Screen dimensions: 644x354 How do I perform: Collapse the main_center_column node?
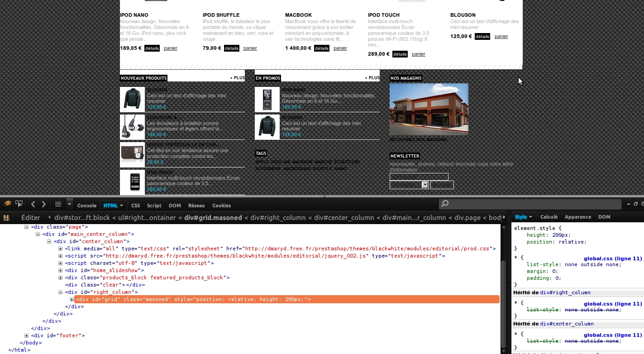point(38,234)
